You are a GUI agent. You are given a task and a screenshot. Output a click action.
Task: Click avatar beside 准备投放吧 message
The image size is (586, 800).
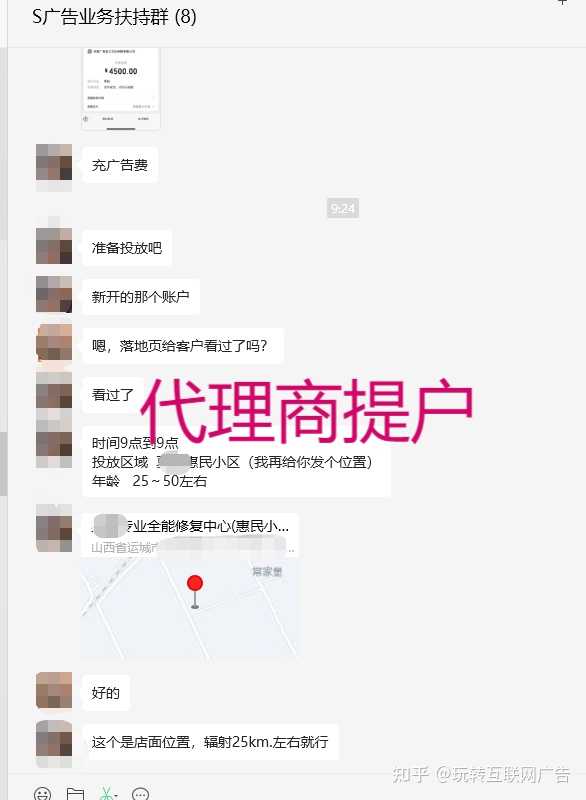54,245
